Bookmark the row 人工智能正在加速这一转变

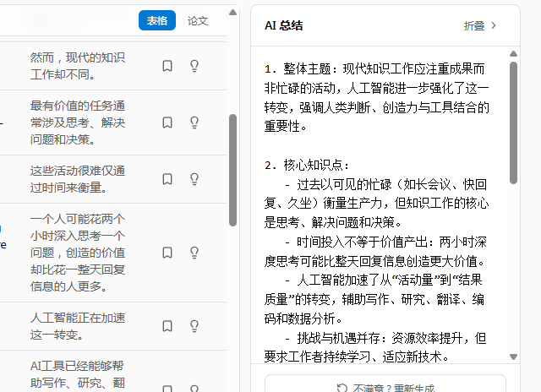pyautogui.click(x=167, y=326)
